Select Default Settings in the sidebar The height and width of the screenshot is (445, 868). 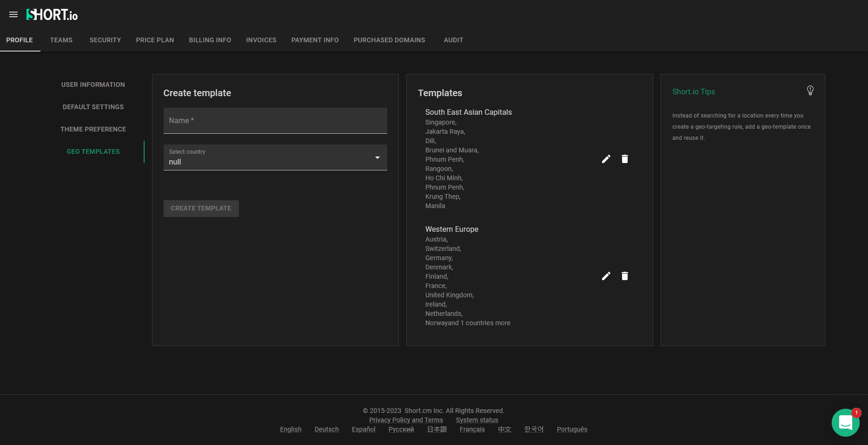(93, 107)
